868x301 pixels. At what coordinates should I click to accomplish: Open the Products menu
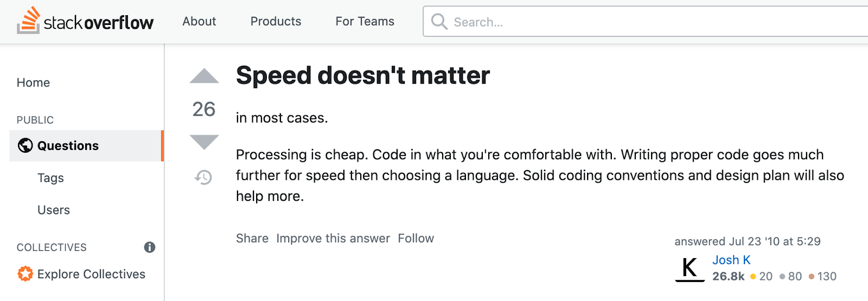(276, 21)
